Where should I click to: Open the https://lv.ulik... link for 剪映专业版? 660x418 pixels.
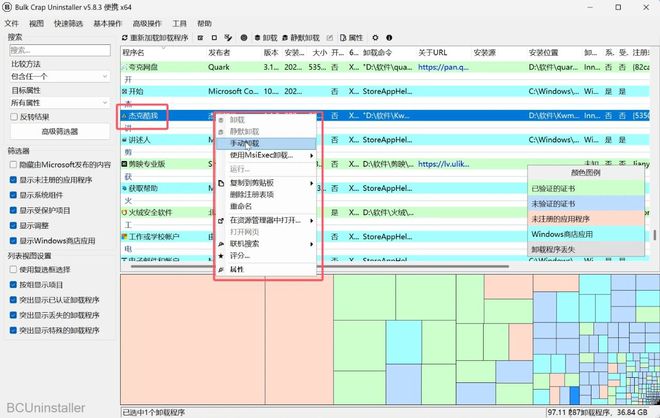[443, 164]
